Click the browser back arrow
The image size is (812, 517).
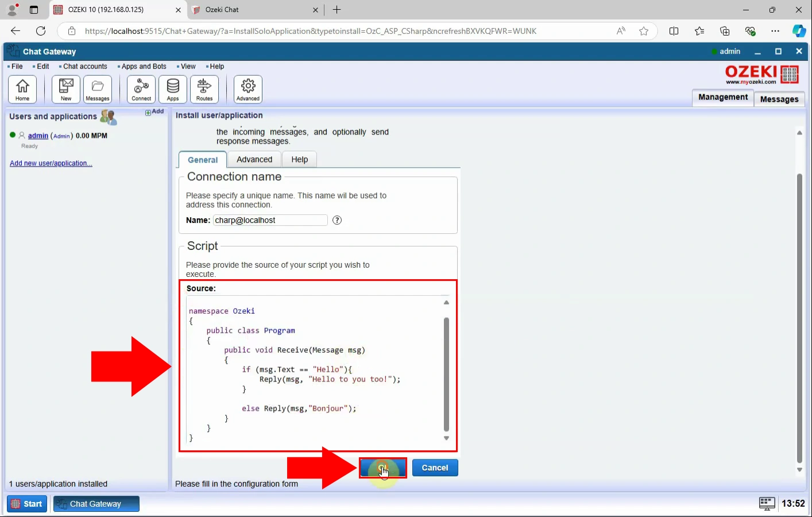click(16, 31)
